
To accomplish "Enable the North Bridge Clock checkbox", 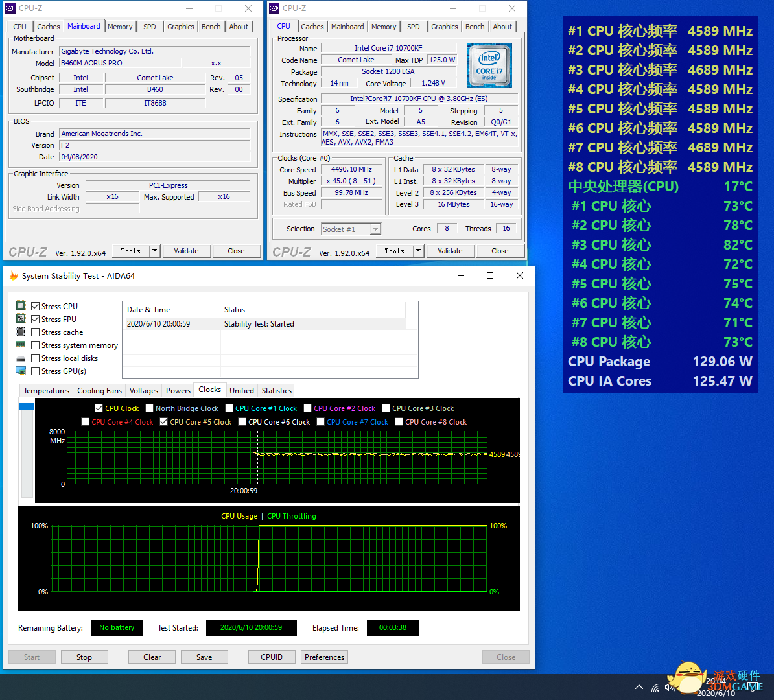I will pyautogui.click(x=150, y=408).
